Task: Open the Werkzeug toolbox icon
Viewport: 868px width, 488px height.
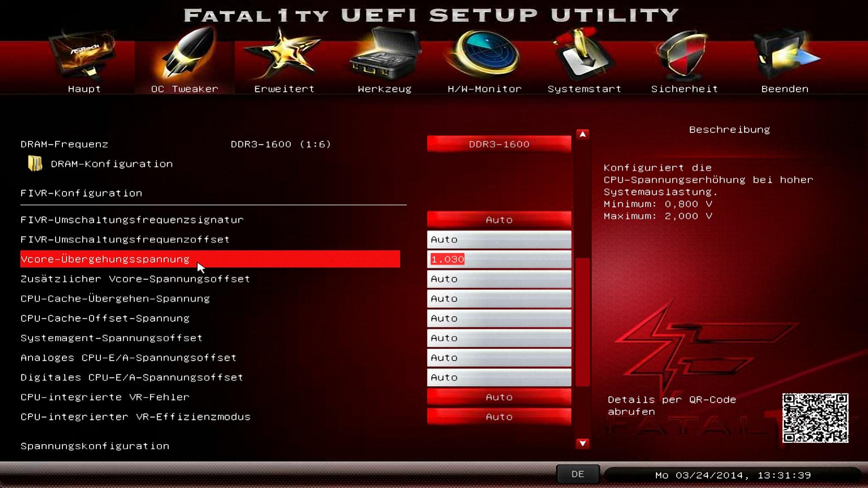Action: click(x=384, y=53)
